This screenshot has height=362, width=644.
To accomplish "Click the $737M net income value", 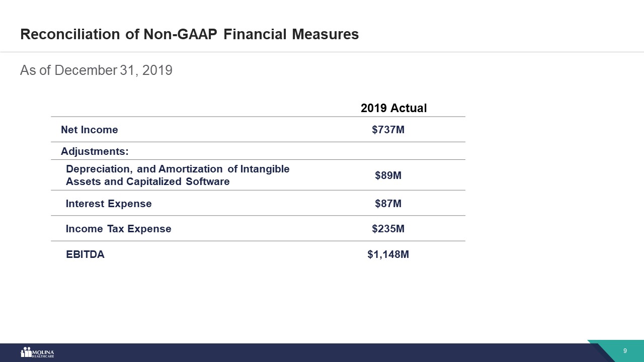I will [x=388, y=130].
